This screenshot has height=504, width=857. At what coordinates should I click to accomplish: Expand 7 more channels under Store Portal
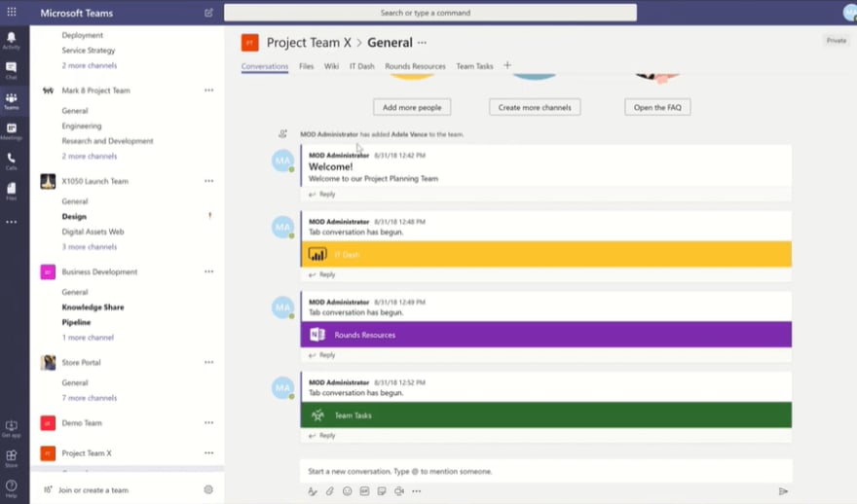coord(89,398)
